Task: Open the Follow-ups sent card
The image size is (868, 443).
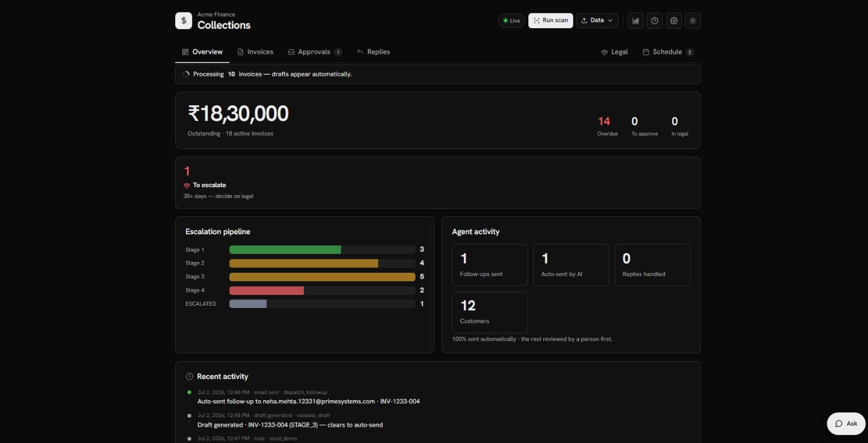Action: (x=490, y=265)
